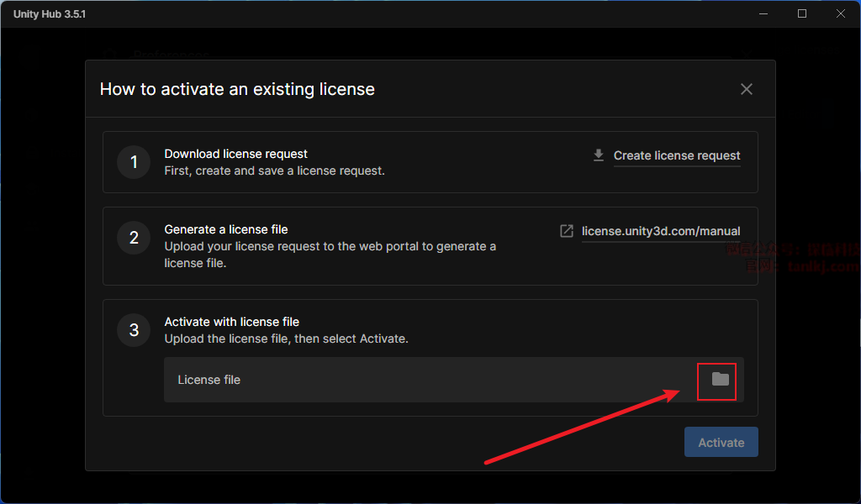Close the Unity Hub window

[x=840, y=13]
